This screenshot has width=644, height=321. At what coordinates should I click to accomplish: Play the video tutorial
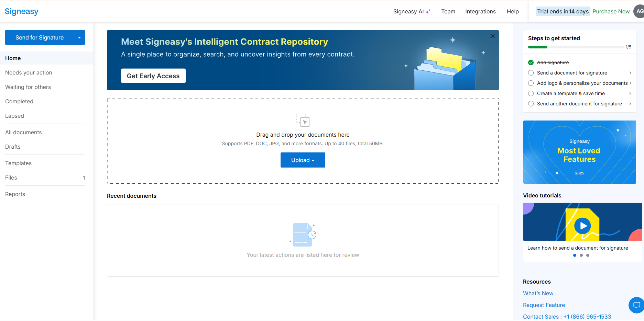[583, 226]
